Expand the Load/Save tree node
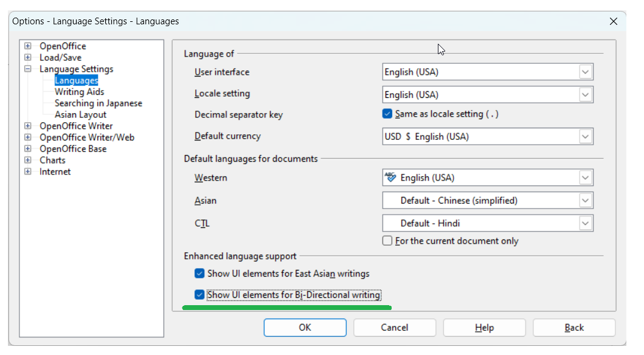 [x=27, y=58]
